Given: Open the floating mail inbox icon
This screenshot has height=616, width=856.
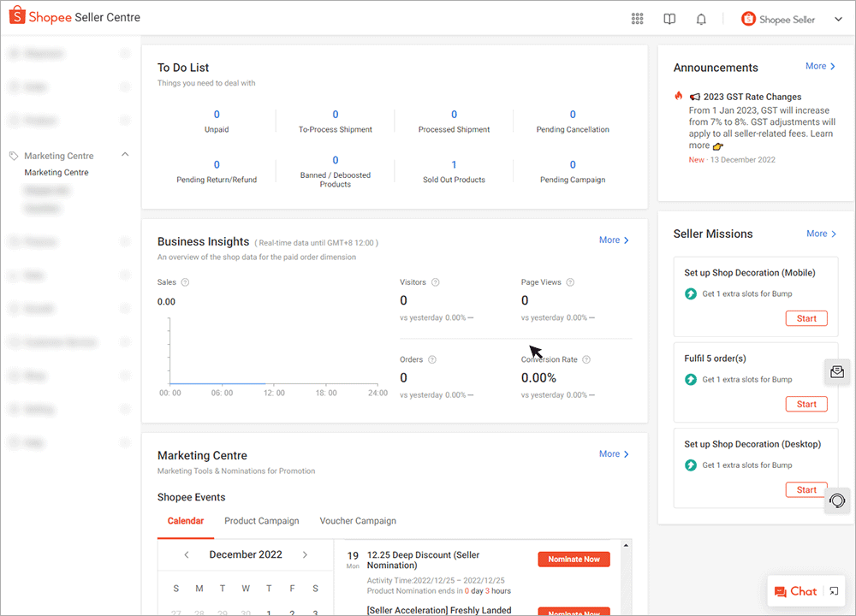Looking at the screenshot, I should [837, 372].
